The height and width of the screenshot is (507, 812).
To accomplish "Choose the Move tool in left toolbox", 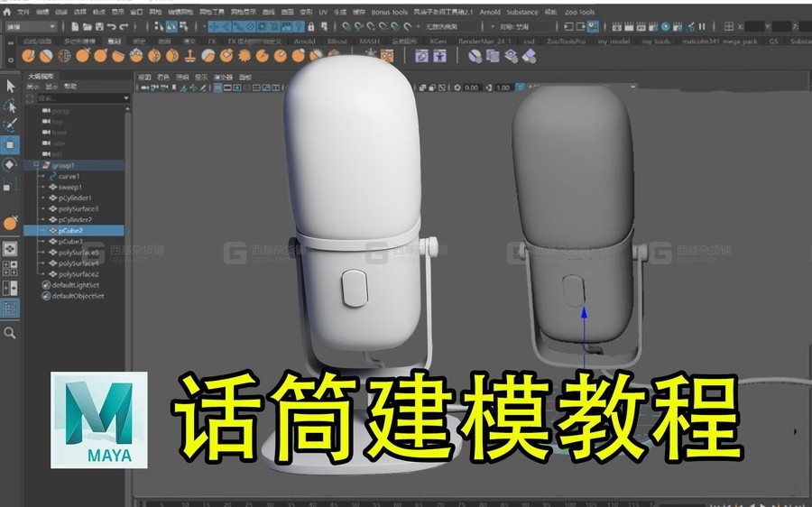I will click(x=10, y=144).
